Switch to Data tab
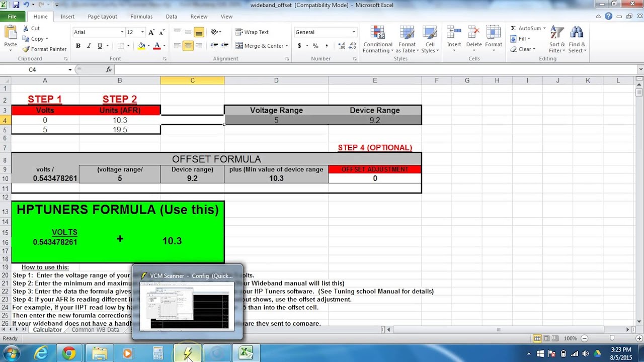The height and width of the screenshot is (362, 644). pyautogui.click(x=172, y=17)
